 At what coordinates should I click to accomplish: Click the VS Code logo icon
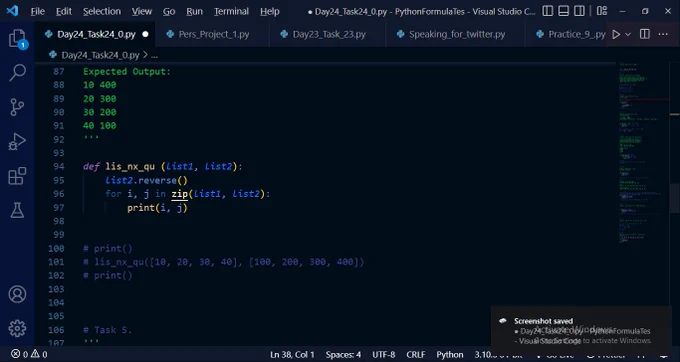click(12, 11)
